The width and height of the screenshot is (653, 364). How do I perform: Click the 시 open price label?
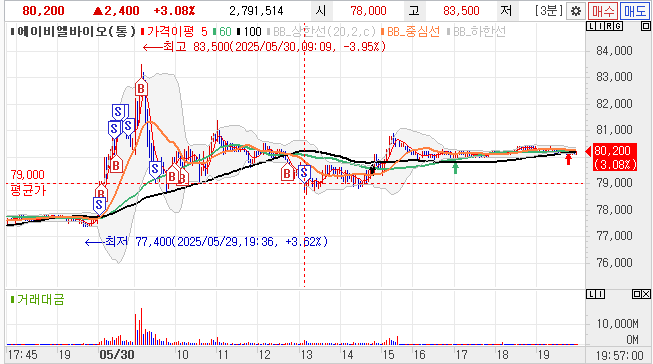pos(321,11)
